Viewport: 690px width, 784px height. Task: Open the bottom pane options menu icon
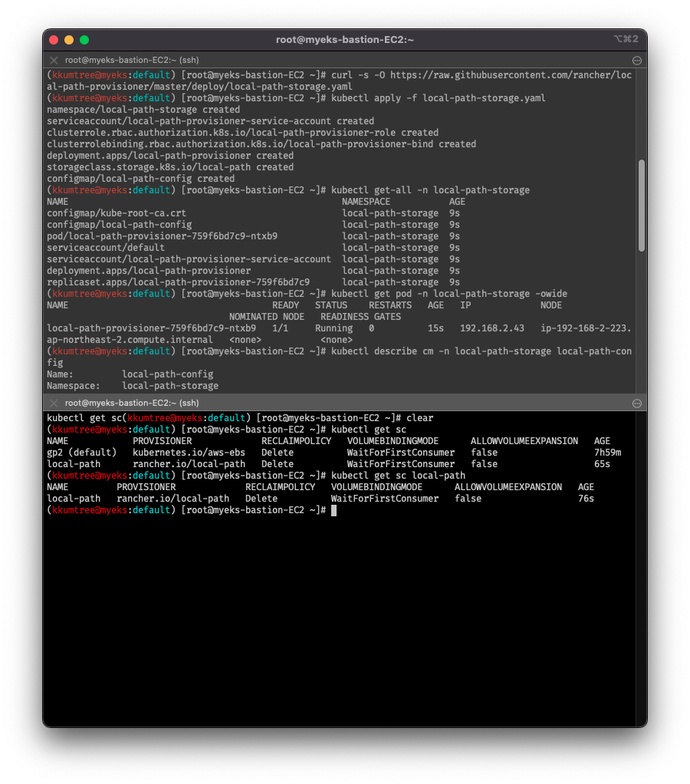coord(637,404)
